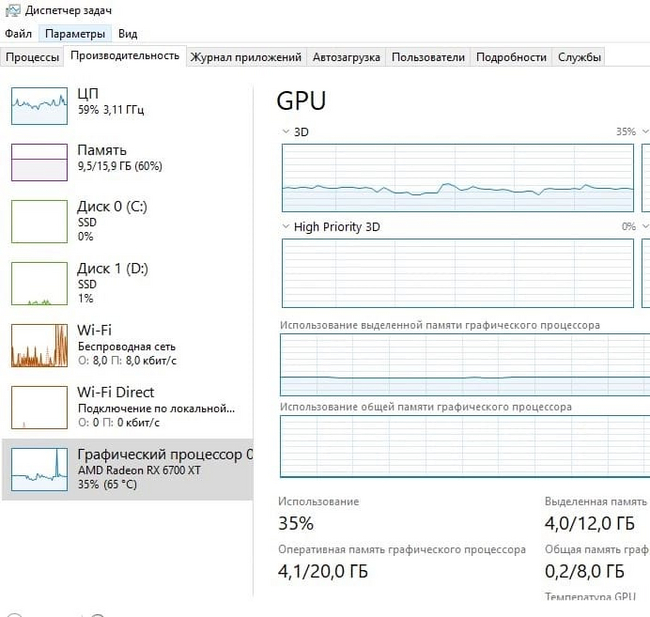650x617 pixels.
Task: Select the ЦП usage graph thumbnail
Action: (x=39, y=105)
